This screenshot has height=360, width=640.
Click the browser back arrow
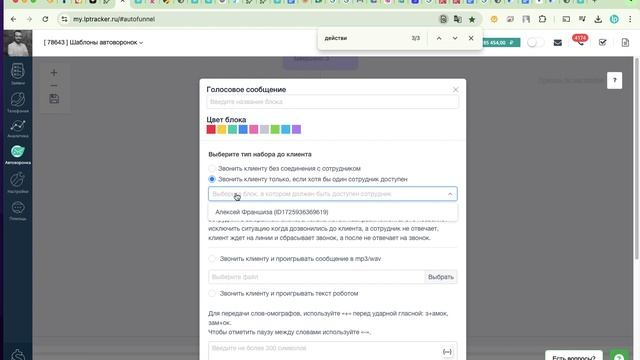point(13,19)
